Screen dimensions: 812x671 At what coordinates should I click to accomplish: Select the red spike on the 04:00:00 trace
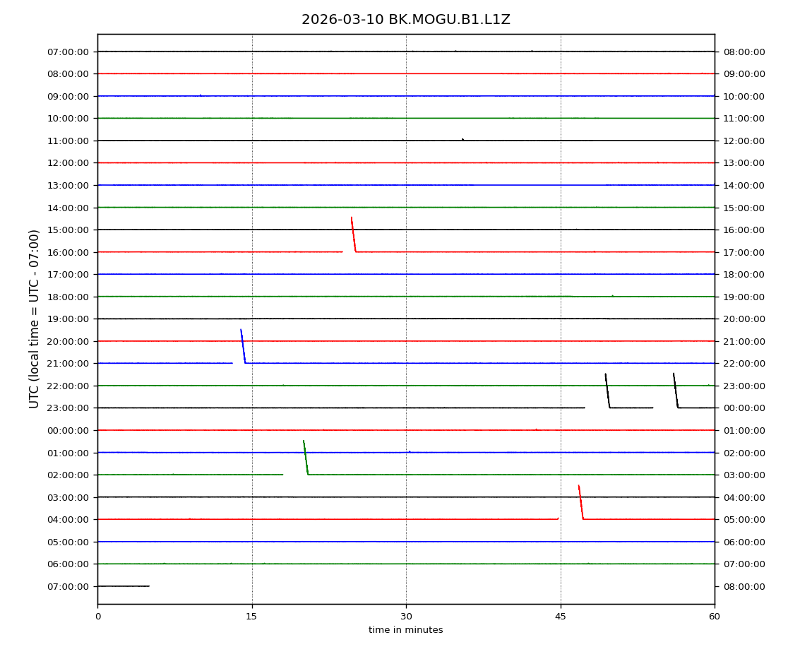[580, 501]
